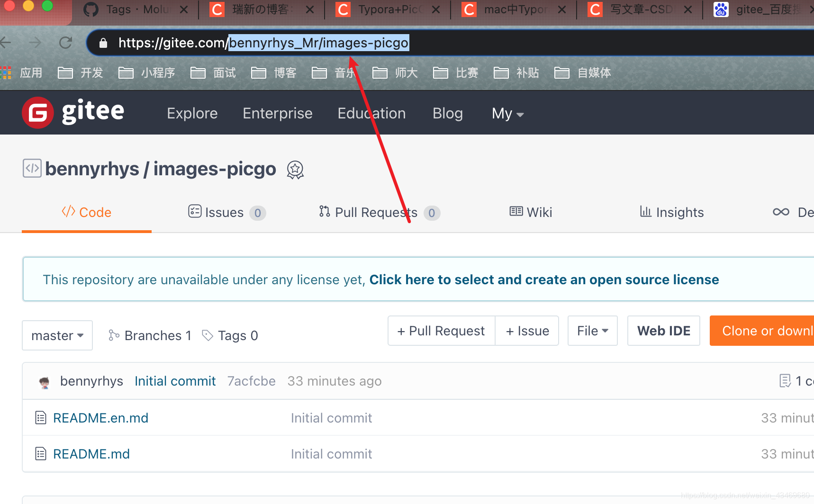Click the 7acfcbe commit hash
Image resolution: width=814 pixels, height=504 pixels.
click(x=251, y=381)
